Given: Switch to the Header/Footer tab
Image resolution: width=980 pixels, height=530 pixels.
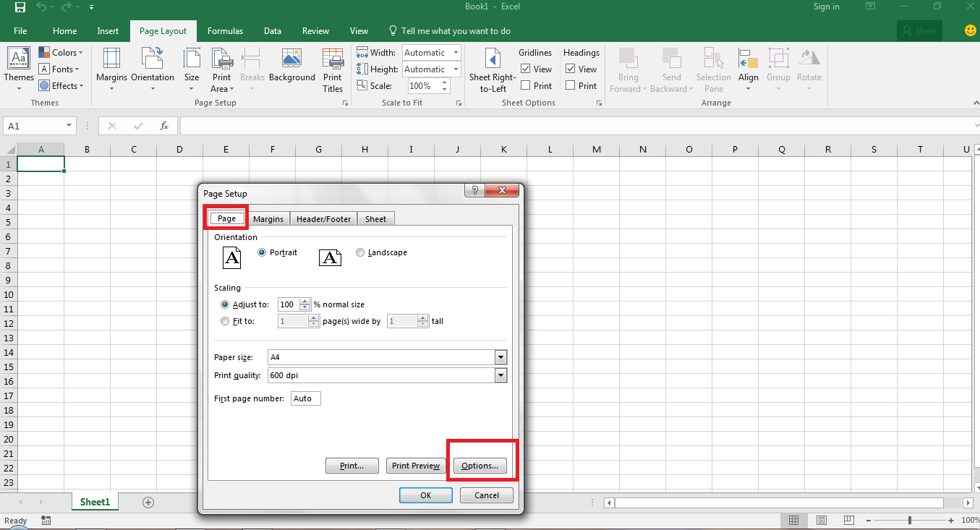Looking at the screenshot, I should tap(323, 218).
